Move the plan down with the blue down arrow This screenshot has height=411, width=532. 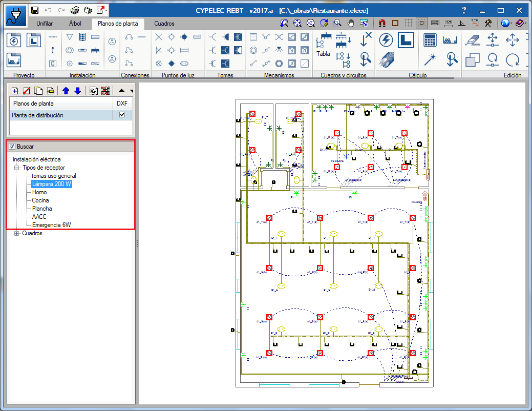pos(78,91)
